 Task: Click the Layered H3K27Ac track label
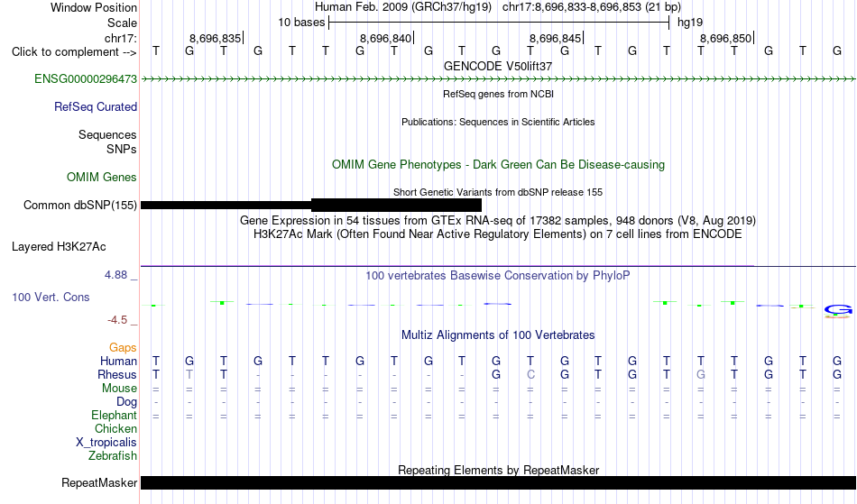[x=59, y=247]
